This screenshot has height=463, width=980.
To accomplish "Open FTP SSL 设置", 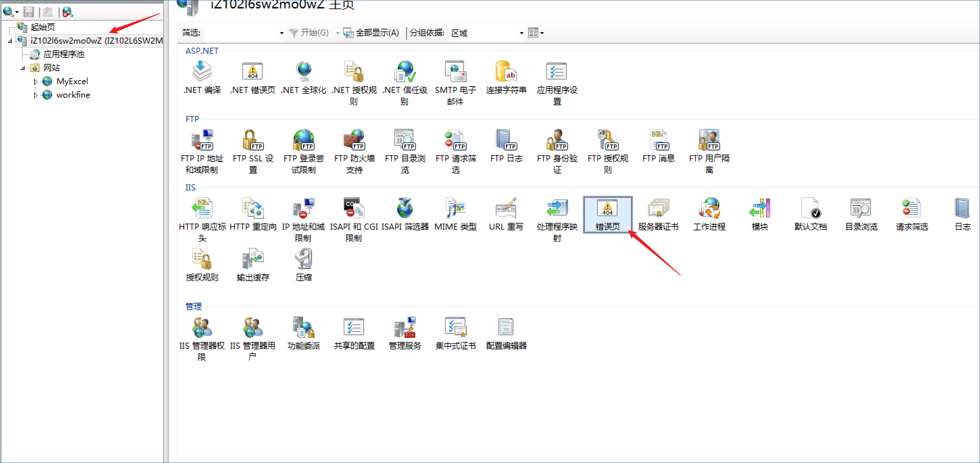I will coord(253,152).
